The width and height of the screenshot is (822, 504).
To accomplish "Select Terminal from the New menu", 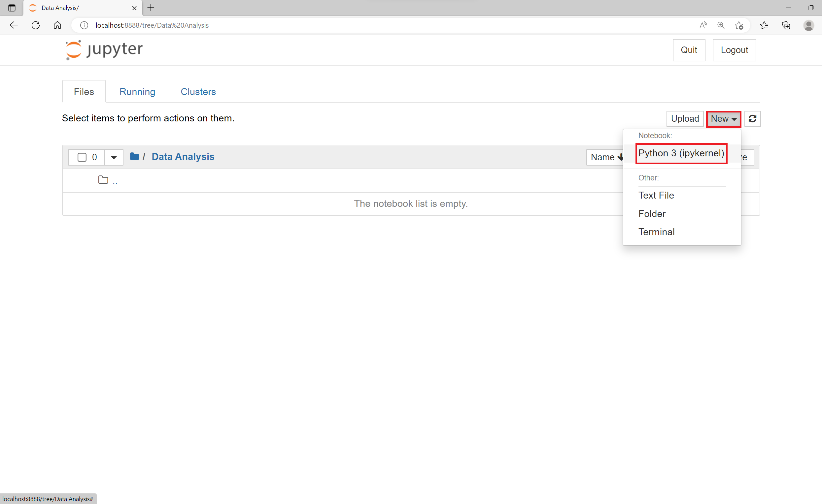I will (656, 232).
